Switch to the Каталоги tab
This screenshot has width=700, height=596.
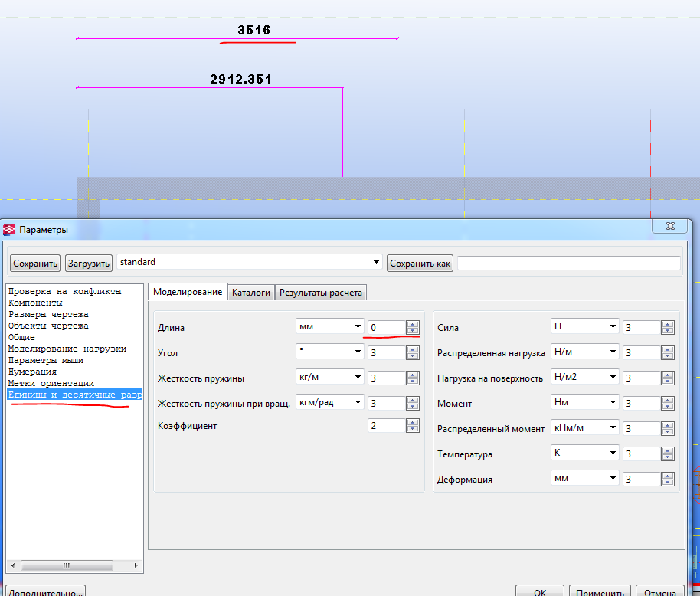tap(251, 292)
